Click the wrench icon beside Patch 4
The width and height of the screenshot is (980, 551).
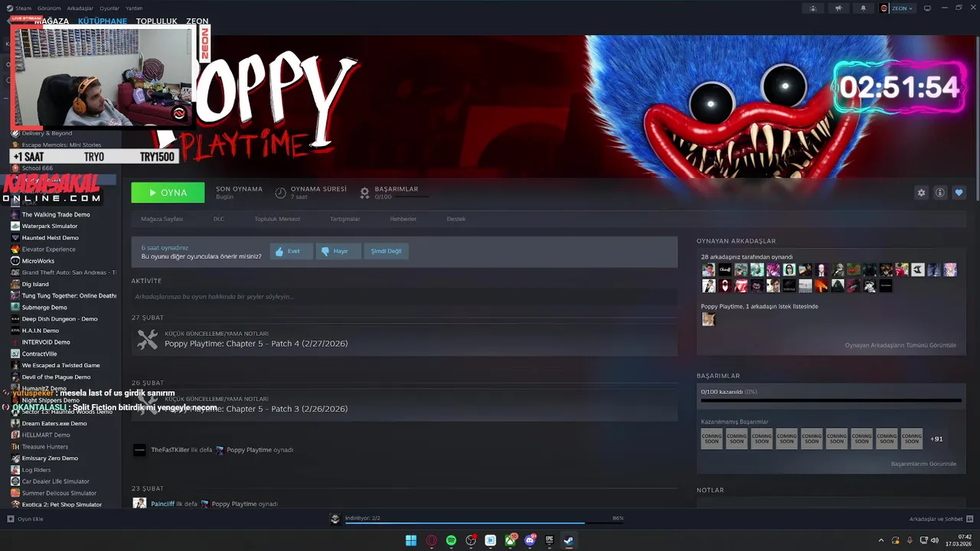tap(147, 340)
